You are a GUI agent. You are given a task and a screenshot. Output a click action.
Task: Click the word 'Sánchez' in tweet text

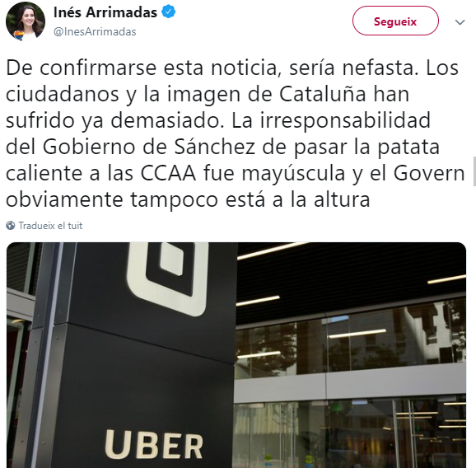(x=215, y=147)
